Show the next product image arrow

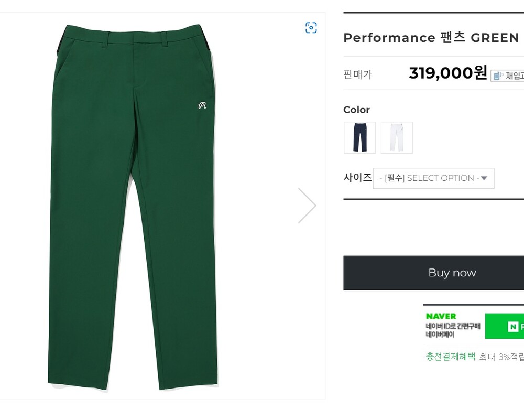(x=307, y=205)
